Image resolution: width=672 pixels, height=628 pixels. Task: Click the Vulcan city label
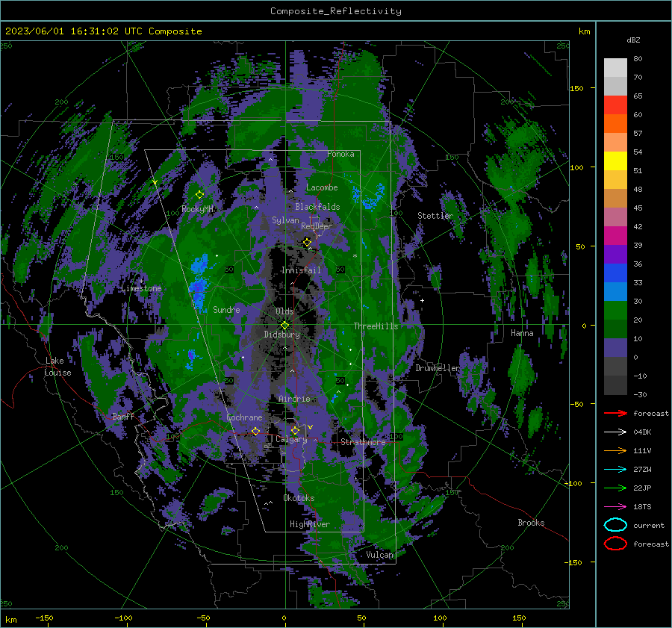(379, 555)
